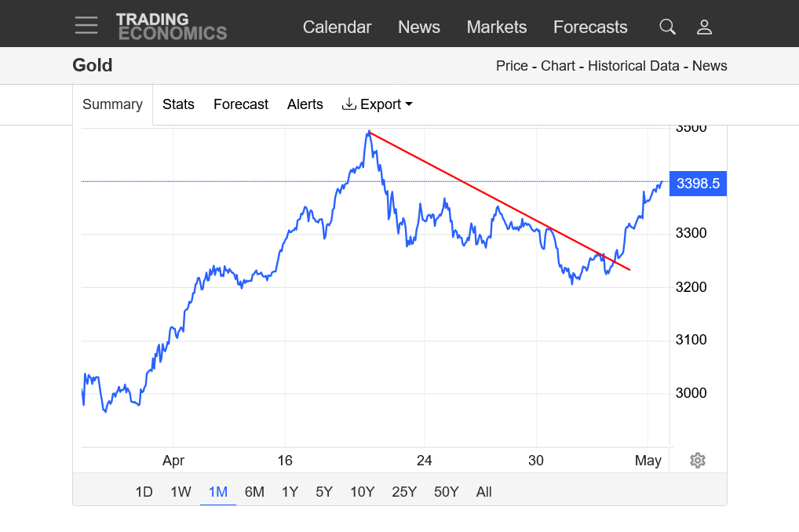Click the Trading Economics logo

pos(171,26)
